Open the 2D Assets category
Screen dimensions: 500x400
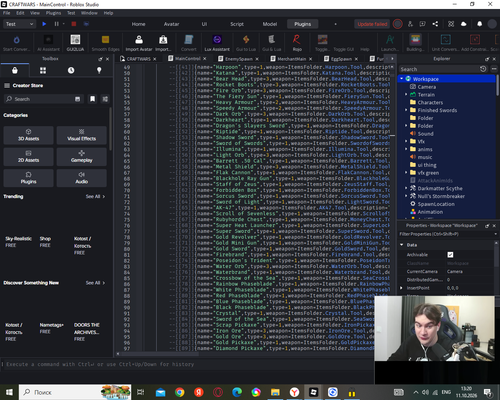tap(28, 157)
